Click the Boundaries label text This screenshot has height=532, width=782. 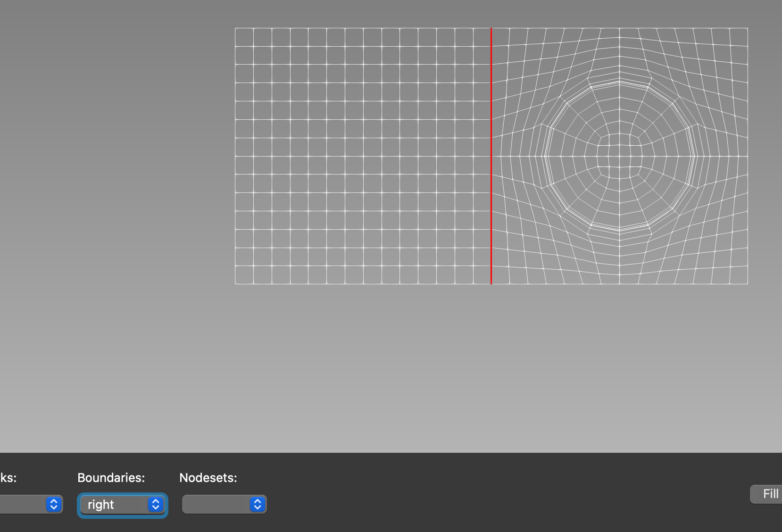(x=111, y=478)
